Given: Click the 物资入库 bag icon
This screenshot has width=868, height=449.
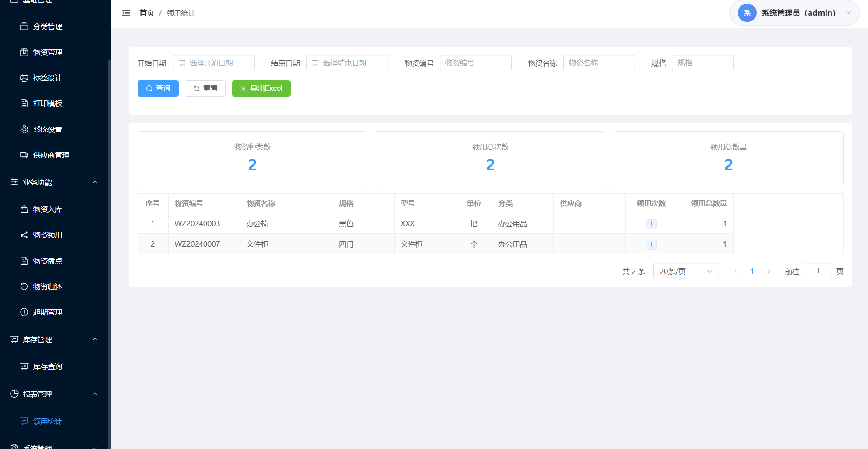Looking at the screenshot, I should [x=24, y=209].
